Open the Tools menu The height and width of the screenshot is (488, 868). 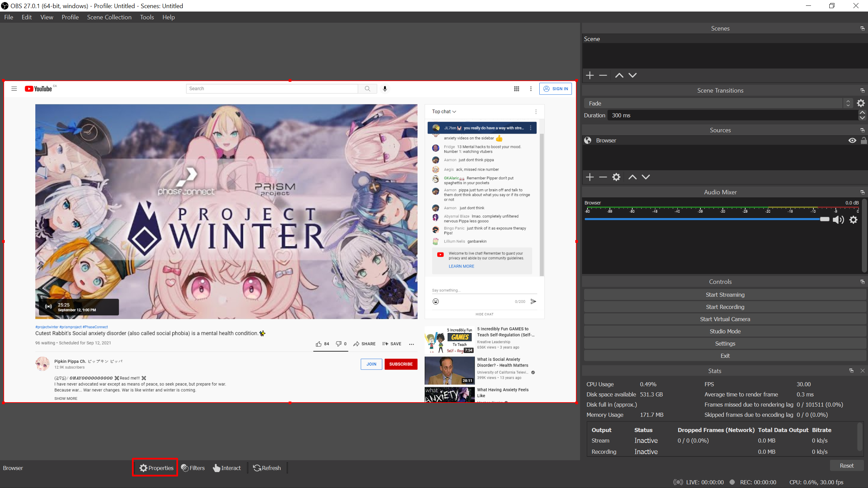click(x=147, y=17)
